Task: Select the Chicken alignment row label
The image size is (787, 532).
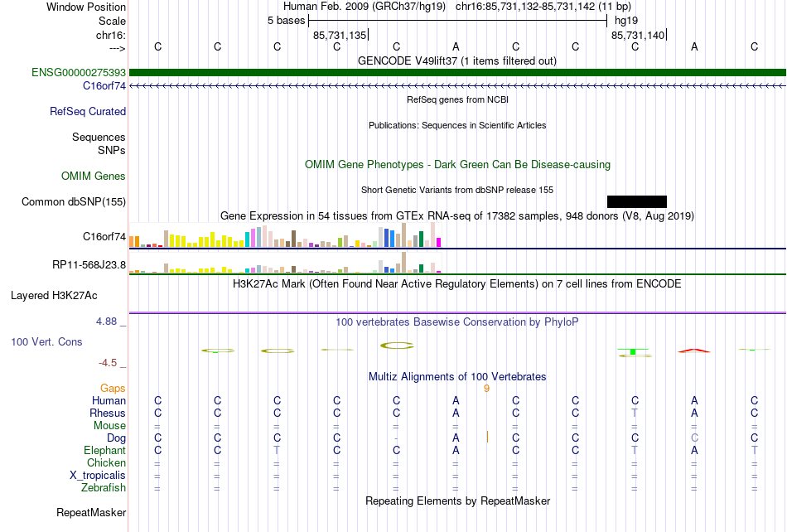Action: [106, 462]
